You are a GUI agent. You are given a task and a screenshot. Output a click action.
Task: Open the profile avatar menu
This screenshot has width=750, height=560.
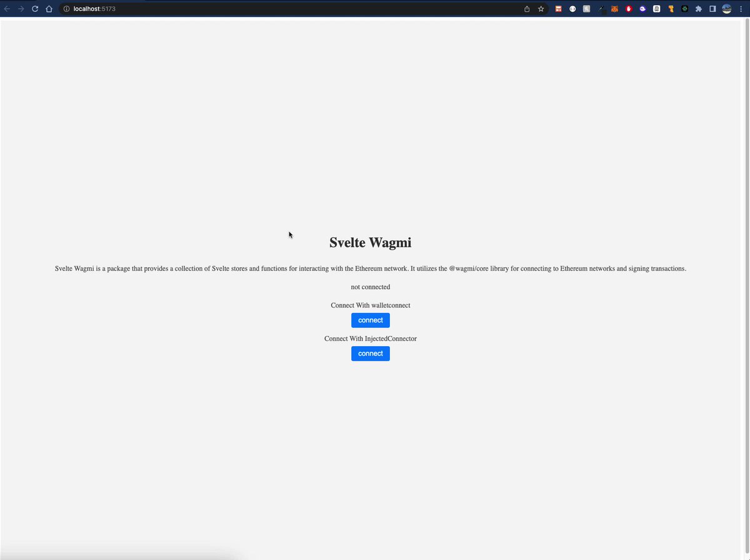coord(727,9)
